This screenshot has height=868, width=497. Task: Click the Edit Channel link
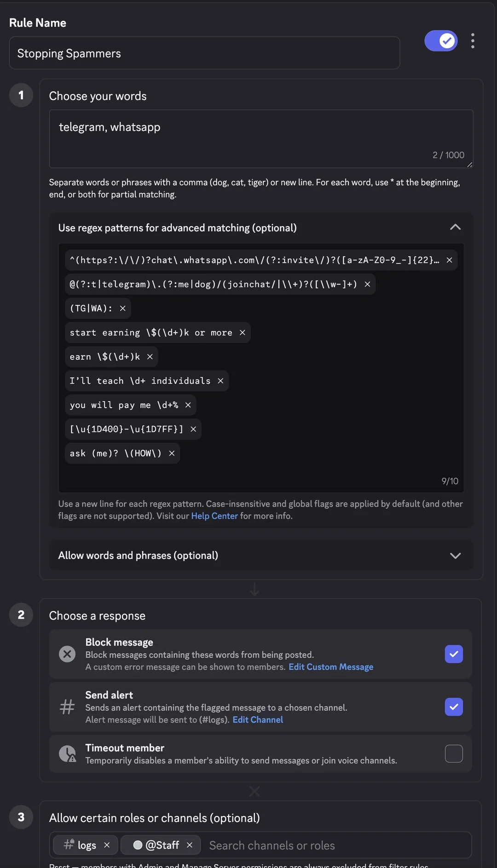(257, 719)
